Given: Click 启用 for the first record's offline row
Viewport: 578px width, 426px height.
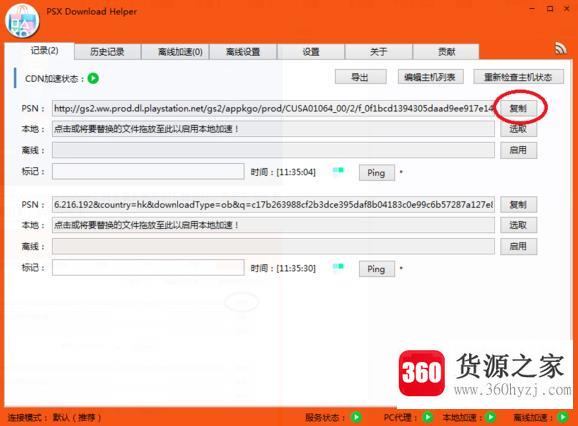Looking at the screenshot, I should [518, 150].
